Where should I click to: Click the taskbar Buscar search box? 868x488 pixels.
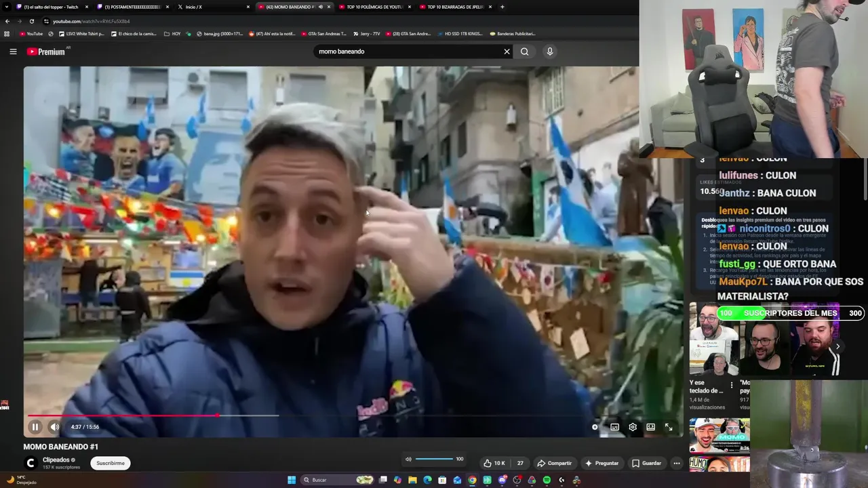(x=338, y=480)
